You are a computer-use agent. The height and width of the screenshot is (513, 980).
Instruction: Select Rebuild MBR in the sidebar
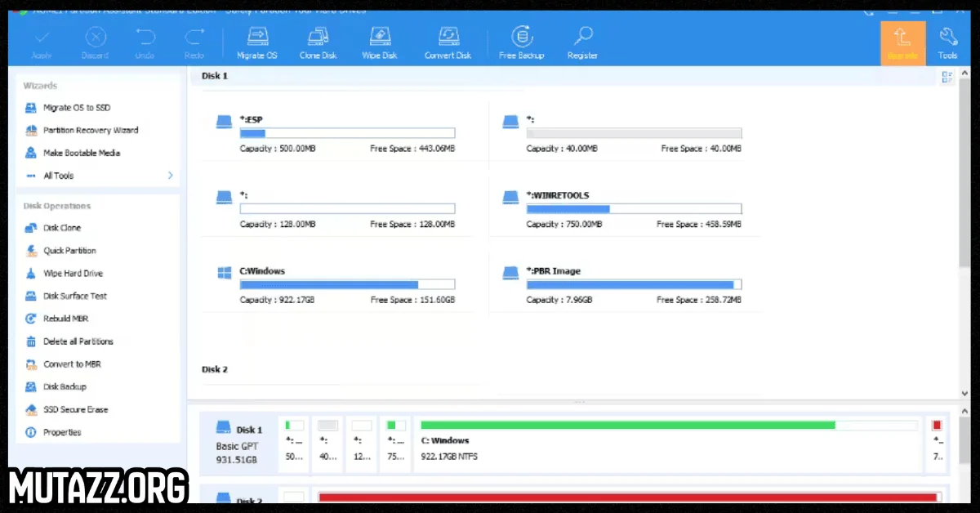[65, 319]
